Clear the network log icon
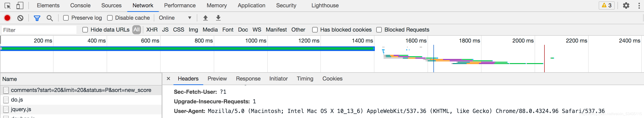 coord(21,18)
